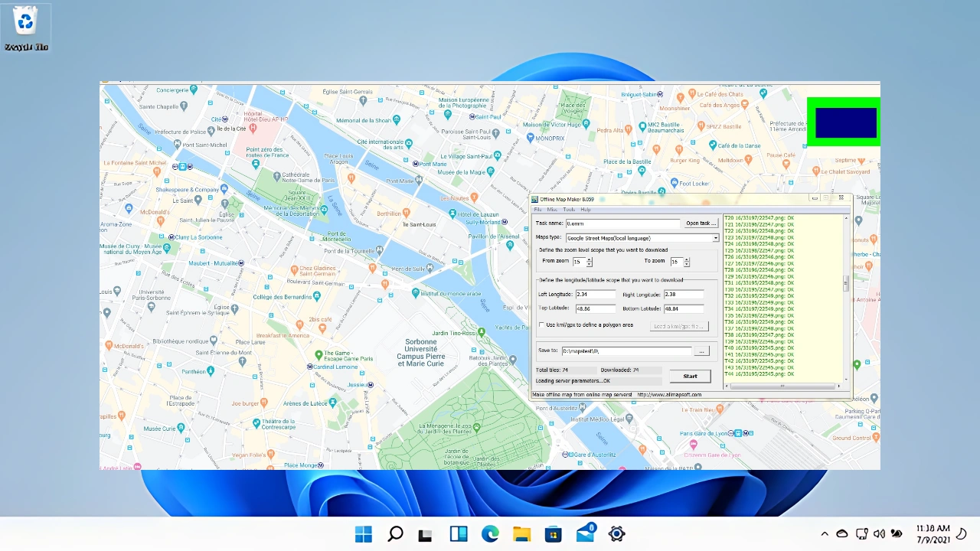Screen dimensions: 980x551
Task: Click the Right Longitude field
Action: pyautogui.click(x=684, y=294)
